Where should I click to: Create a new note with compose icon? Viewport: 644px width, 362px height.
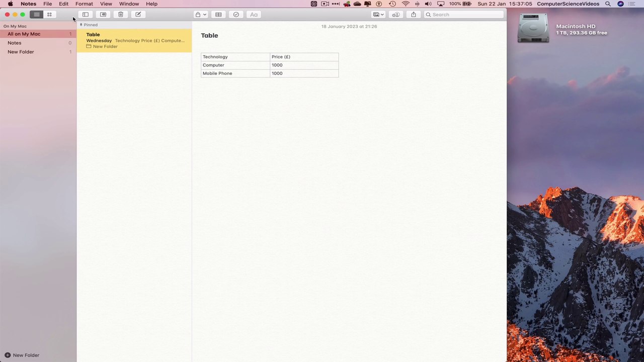(x=138, y=15)
